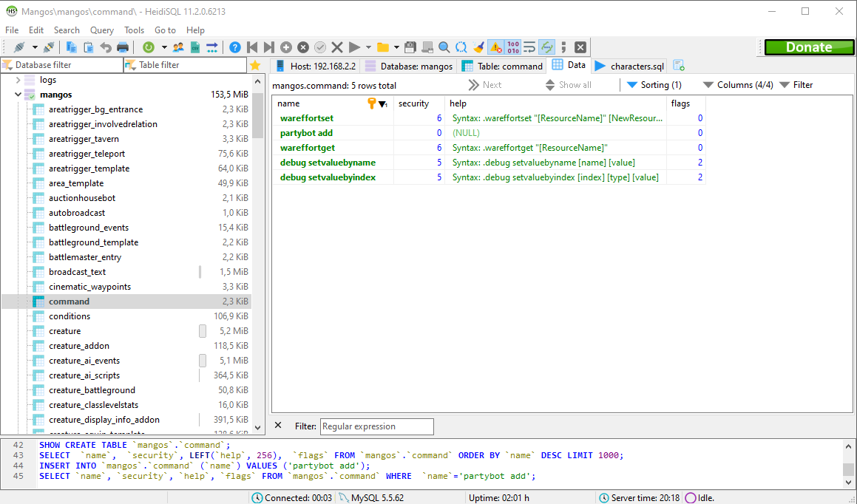
Task: Click the Paste clipboard icon
Action: pyautogui.click(x=89, y=47)
